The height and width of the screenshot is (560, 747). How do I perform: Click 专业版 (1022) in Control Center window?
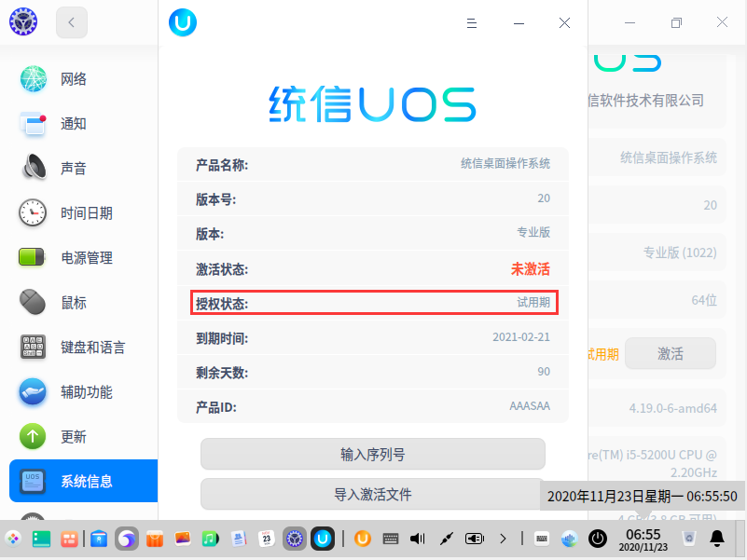pyautogui.click(x=680, y=253)
